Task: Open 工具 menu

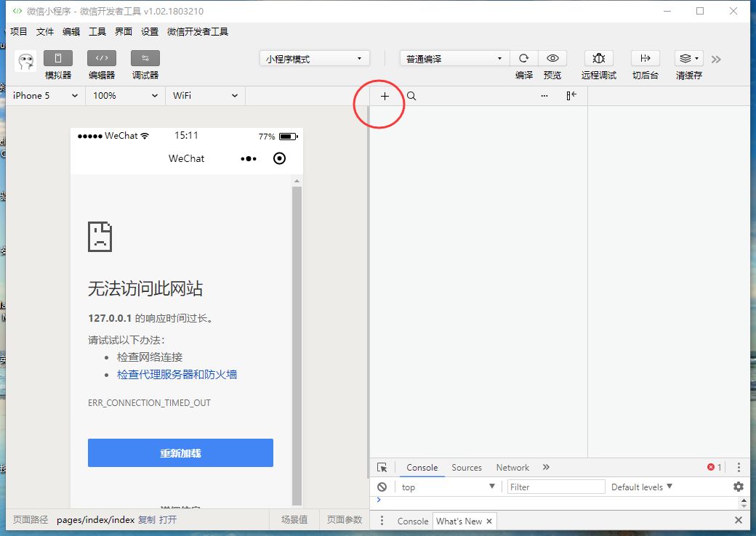Action: tap(97, 32)
